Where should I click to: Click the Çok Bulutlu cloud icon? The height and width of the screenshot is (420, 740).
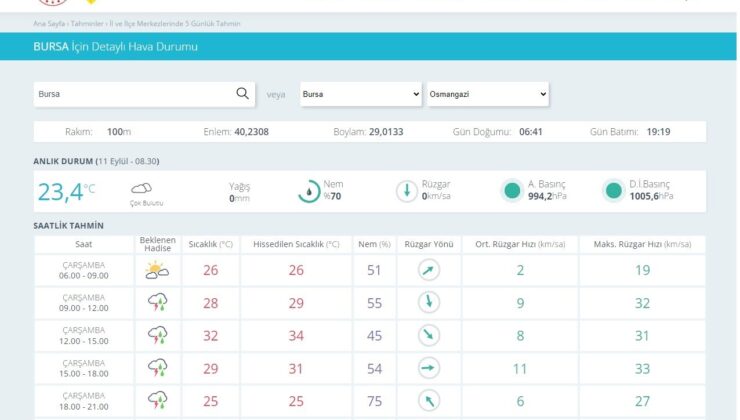(142, 189)
